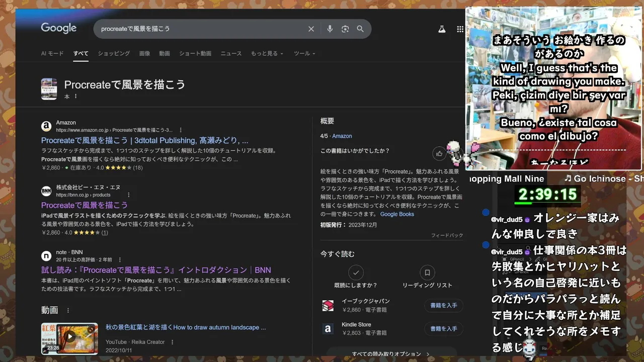The width and height of the screenshot is (644, 362).
Task: Add book to リーディング リスト bookmark
Action: (x=427, y=273)
